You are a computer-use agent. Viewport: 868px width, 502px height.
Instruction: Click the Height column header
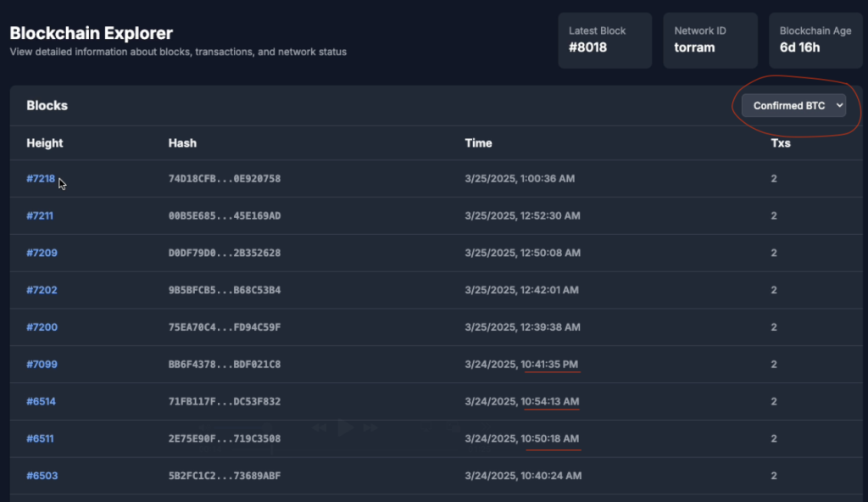pyautogui.click(x=44, y=143)
